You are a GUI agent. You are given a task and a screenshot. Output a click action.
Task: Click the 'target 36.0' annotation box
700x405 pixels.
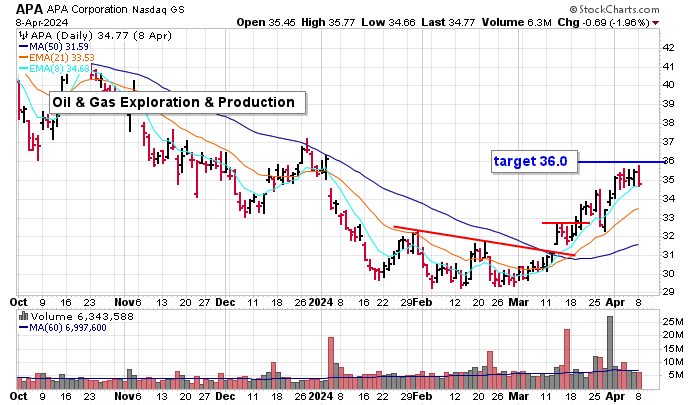pyautogui.click(x=534, y=161)
